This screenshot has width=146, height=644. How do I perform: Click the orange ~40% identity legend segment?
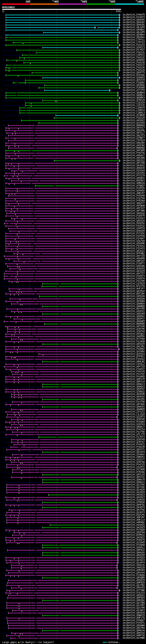[x=45, y=4]
